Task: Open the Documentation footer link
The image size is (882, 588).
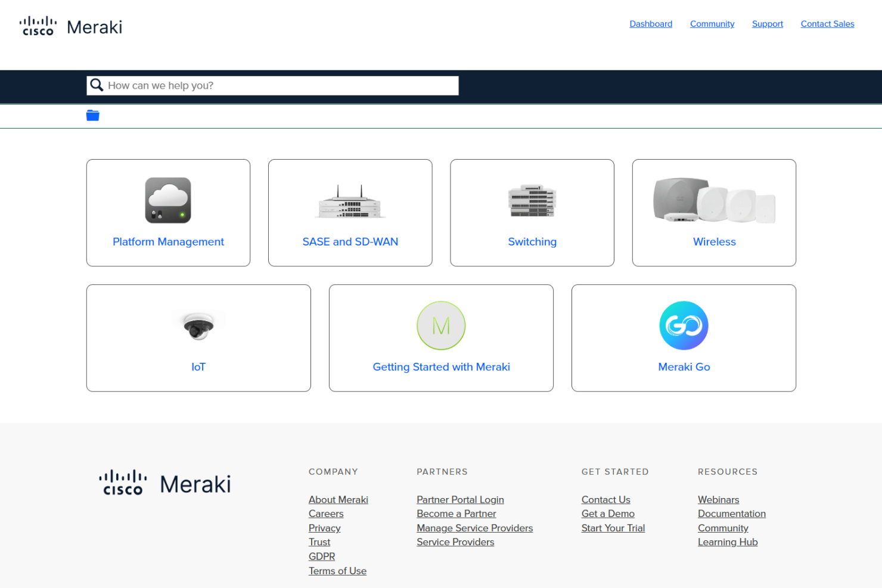Action: point(732,514)
